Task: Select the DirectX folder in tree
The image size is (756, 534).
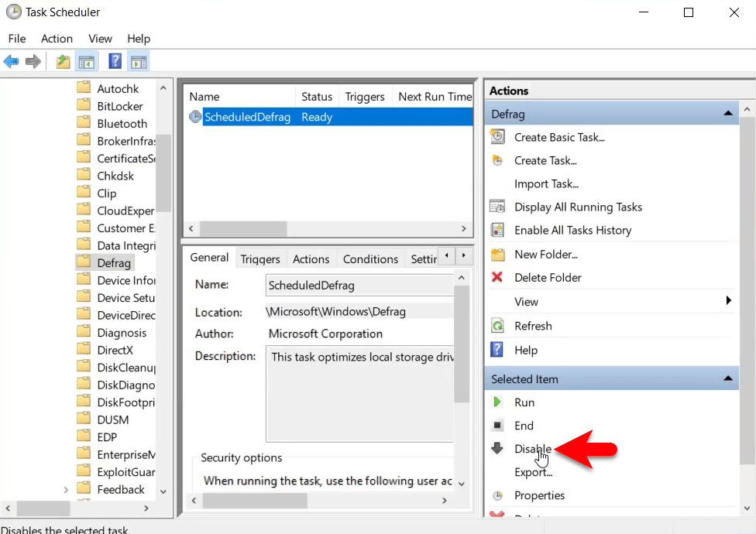Action: click(115, 350)
